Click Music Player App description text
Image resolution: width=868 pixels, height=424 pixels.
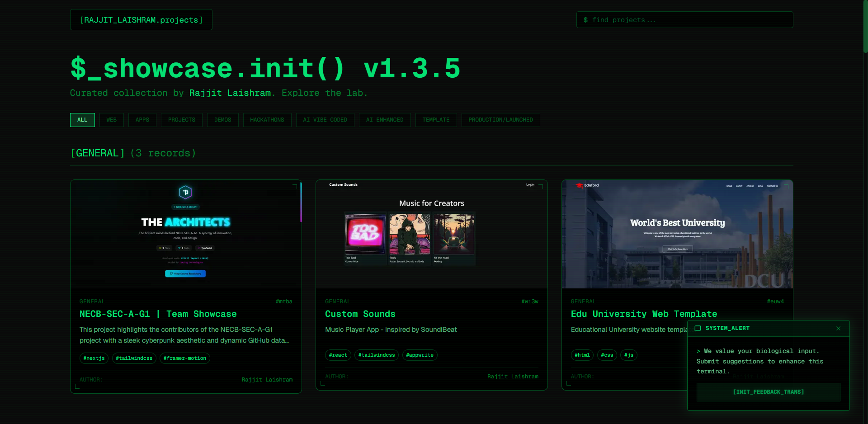(x=391, y=330)
